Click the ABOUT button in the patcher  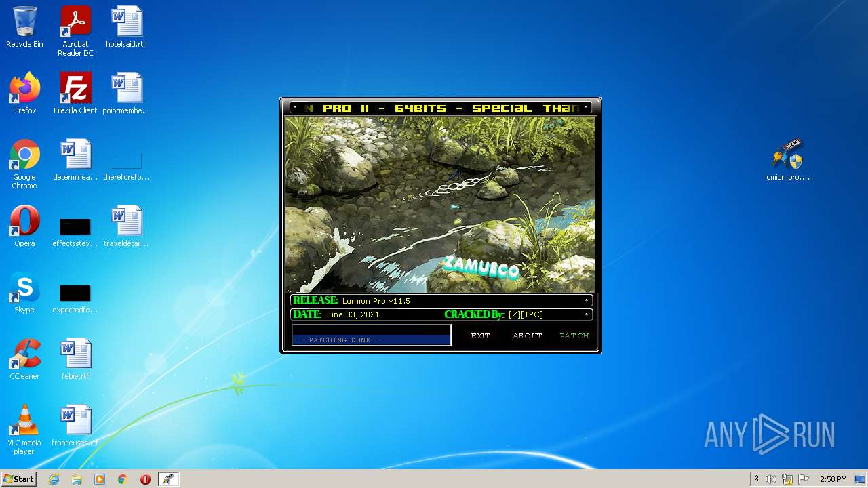527,335
